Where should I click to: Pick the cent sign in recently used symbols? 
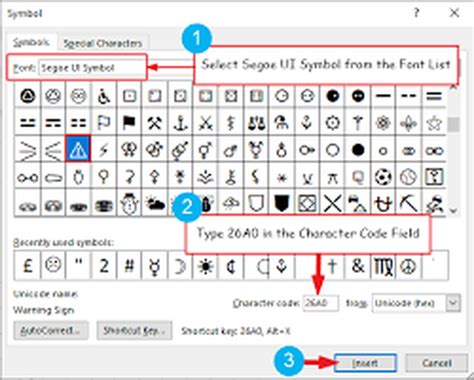pos(231,266)
